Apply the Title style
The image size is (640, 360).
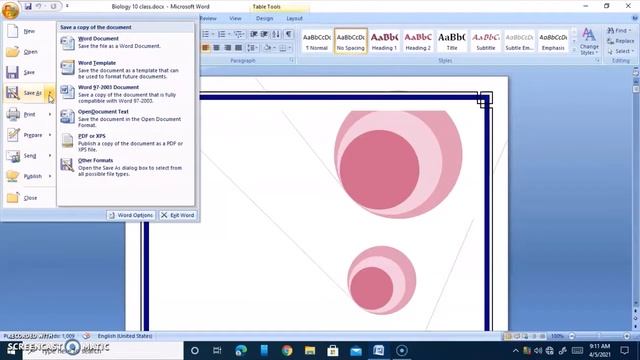pyautogui.click(x=452, y=41)
